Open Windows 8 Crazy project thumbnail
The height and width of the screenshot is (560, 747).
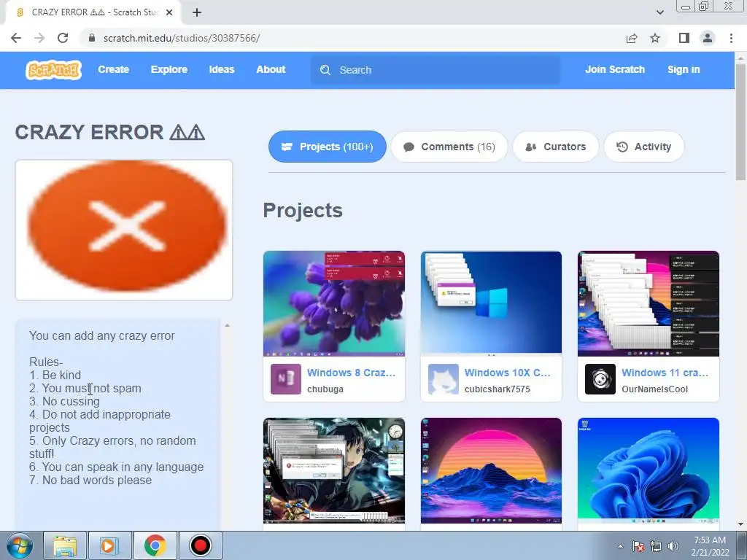tap(334, 304)
